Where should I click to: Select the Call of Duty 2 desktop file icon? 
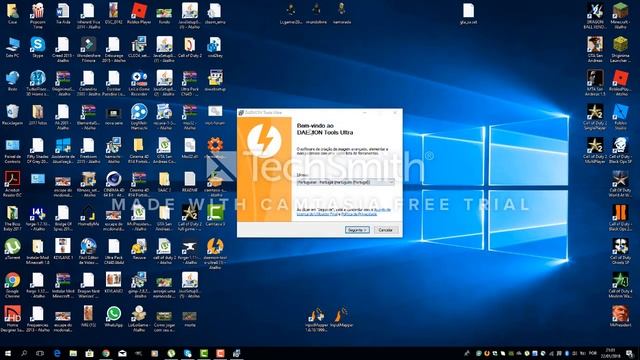tap(189, 48)
